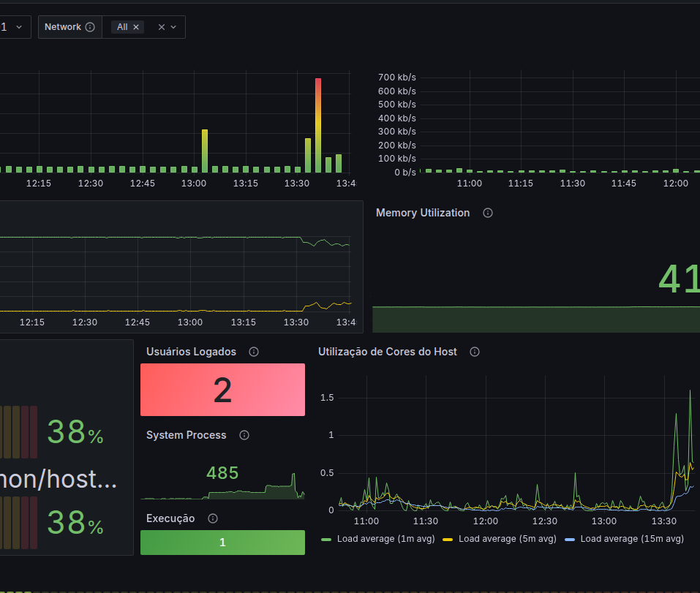700x593 pixels.
Task: Open the Usuários Logados panel title menu
Action: coord(191,352)
